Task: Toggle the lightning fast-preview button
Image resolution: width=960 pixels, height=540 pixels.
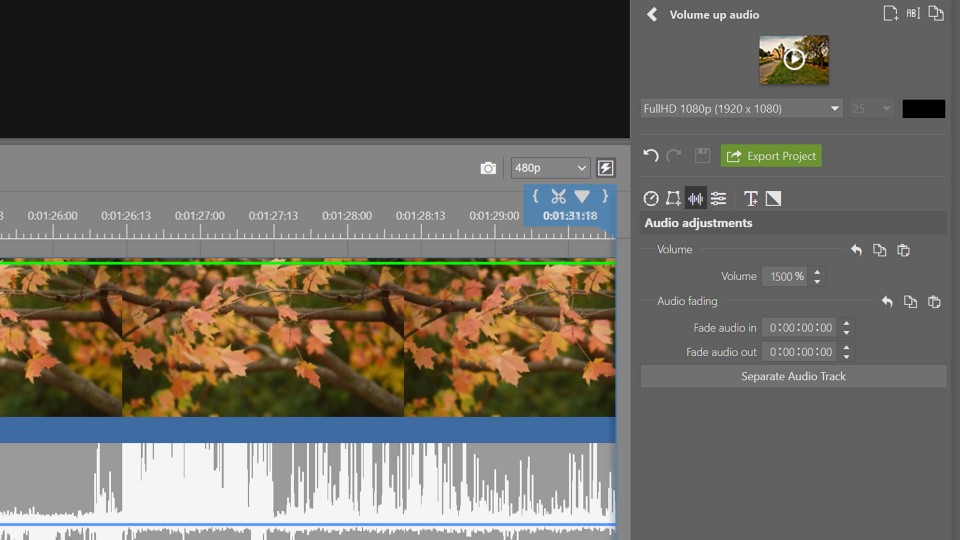Action: pyautogui.click(x=605, y=168)
